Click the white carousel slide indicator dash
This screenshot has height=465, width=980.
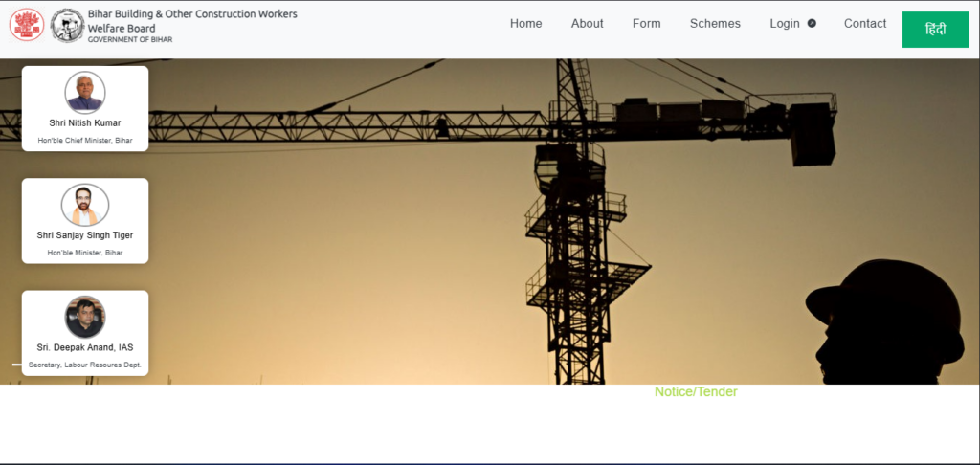[16, 365]
